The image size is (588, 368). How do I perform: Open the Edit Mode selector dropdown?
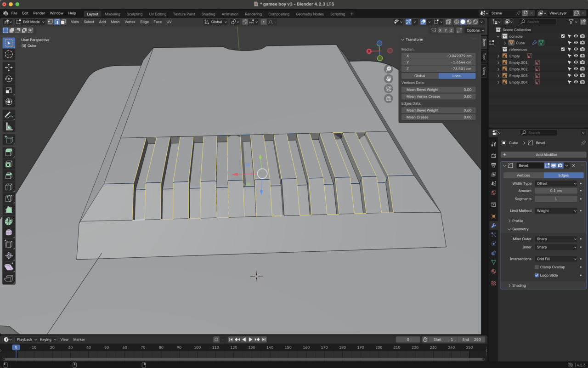[30, 22]
